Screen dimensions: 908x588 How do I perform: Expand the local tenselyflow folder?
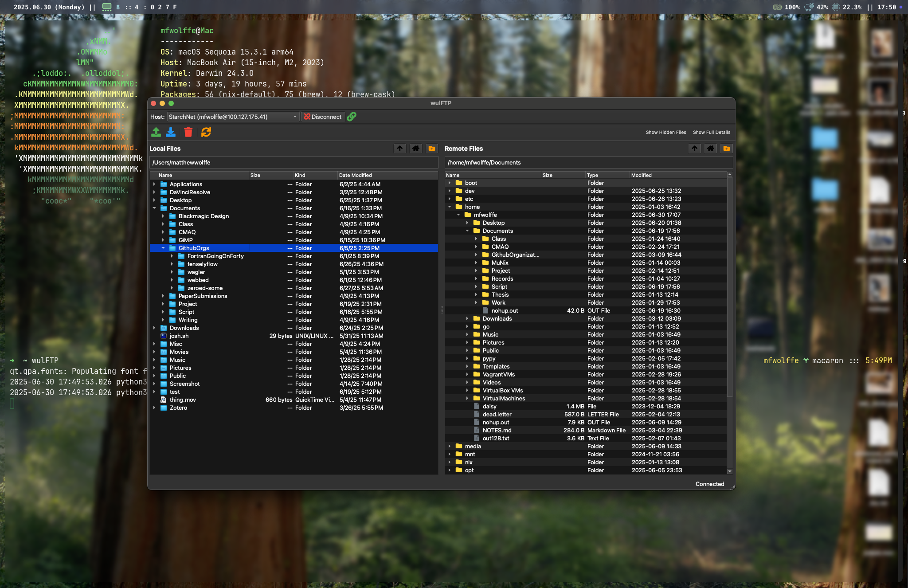click(172, 264)
